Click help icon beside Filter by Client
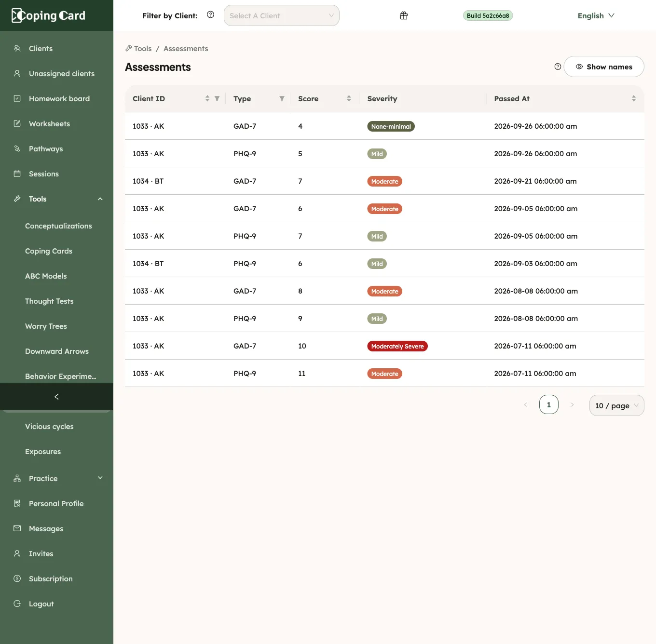Viewport: 656px width, 644px height. (210, 15)
